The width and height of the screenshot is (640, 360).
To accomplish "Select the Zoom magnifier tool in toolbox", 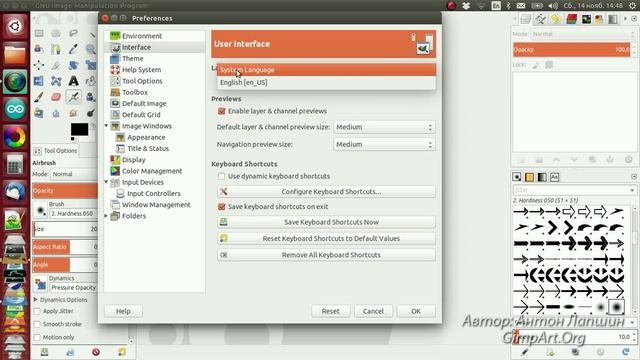I will (x=91, y=49).
